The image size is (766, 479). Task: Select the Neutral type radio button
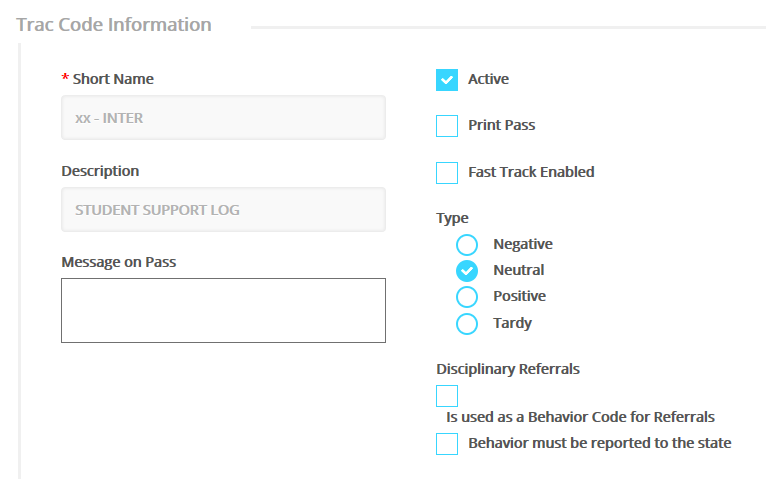[x=467, y=271]
